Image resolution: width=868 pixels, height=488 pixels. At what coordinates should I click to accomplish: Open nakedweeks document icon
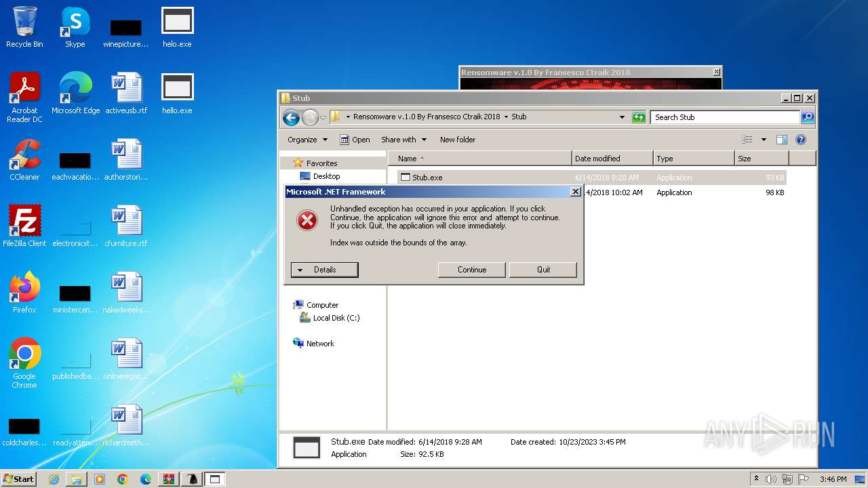tap(126, 293)
